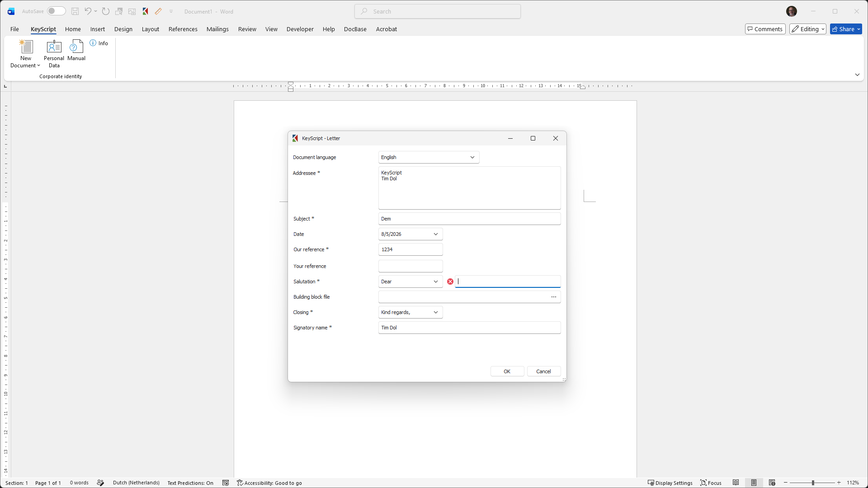Click Dutch (Netherlands) language in status bar
Screen dimensions: 868x488
[x=136, y=483]
